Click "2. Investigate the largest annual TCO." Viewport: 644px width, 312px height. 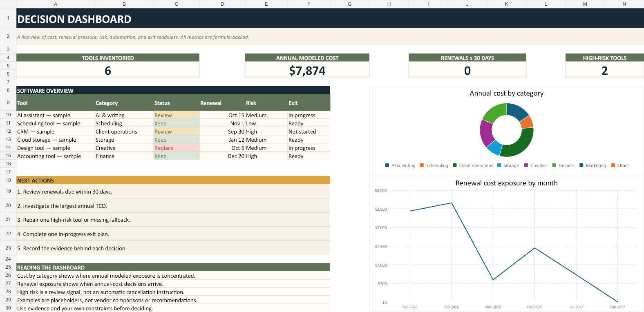pos(173,206)
